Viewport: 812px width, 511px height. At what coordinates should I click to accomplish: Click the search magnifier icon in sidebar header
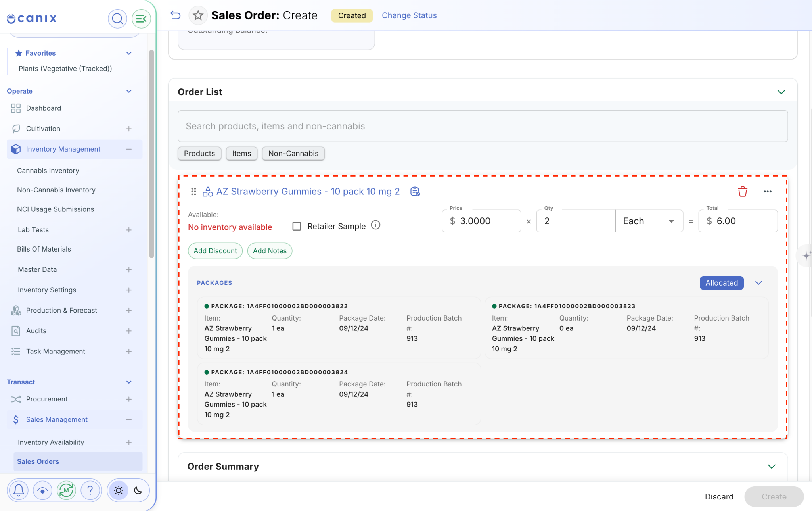(117, 19)
